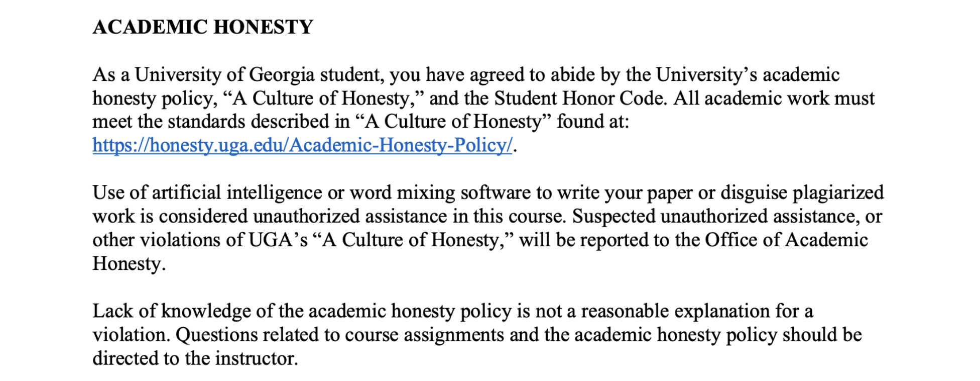Click 'will be reported to the' phrase

click(609, 240)
